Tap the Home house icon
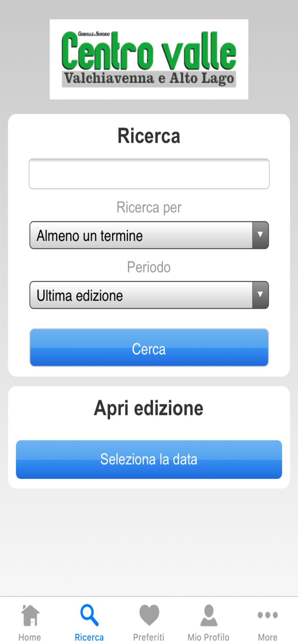This screenshot has width=298, height=644. pos(30,615)
